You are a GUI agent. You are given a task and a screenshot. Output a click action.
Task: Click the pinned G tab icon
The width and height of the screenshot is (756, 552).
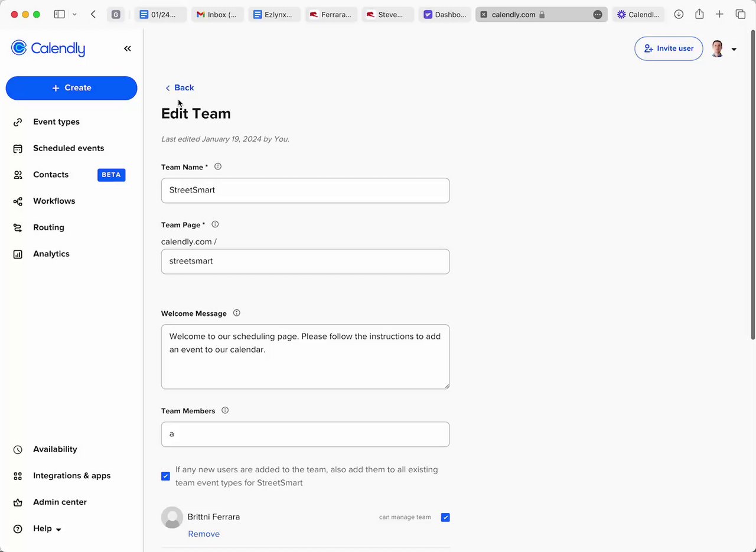click(116, 14)
